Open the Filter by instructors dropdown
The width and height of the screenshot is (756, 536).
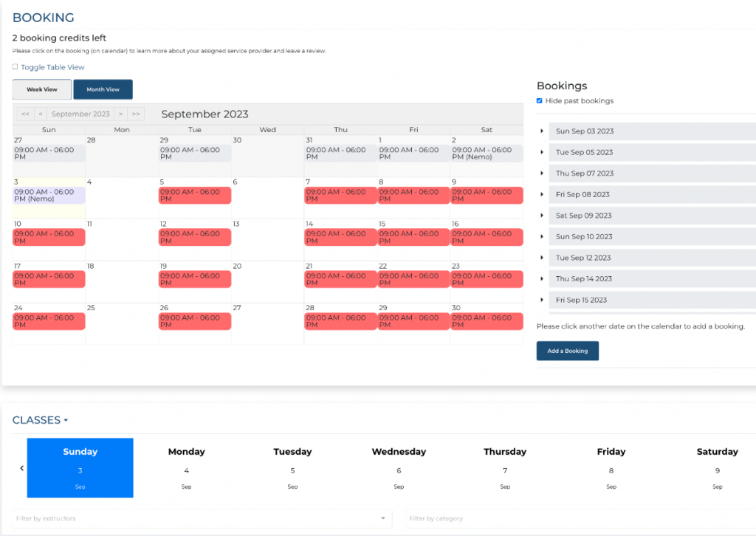tap(199, 519)
